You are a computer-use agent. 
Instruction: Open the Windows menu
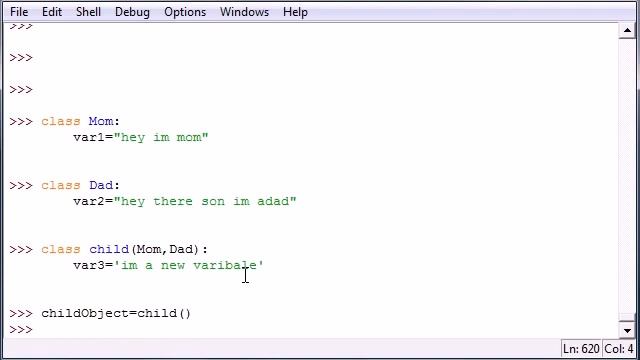pos(244,12)
